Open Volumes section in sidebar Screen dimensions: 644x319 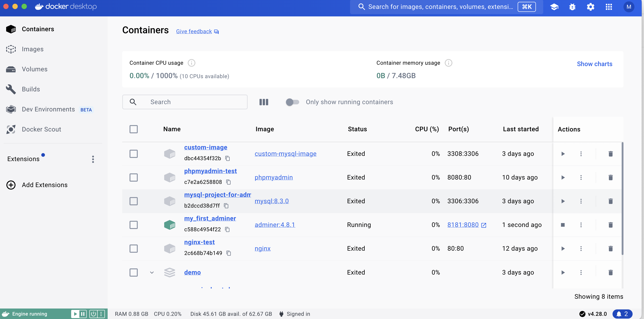pyautogui.click(x=34, y=69)
